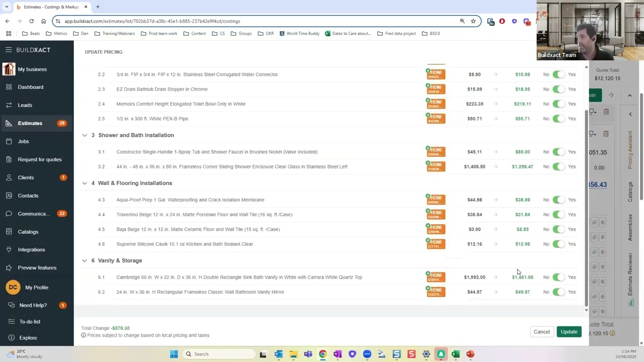Image resolution: width=644 pixels, height=362 pixels.
Task: Click the Update button
Action: tap(569, 332)
